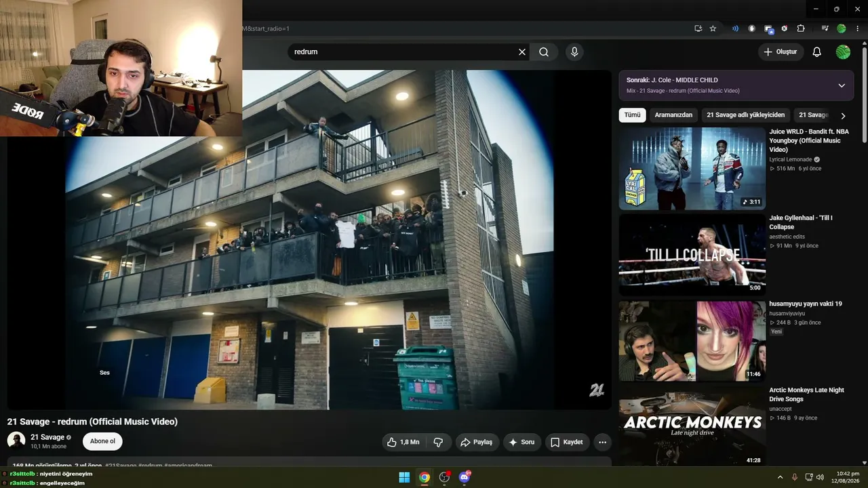868x488 pixels.
Task: Open OBS Studio from the taskbar
Action: tap(445, 477)
